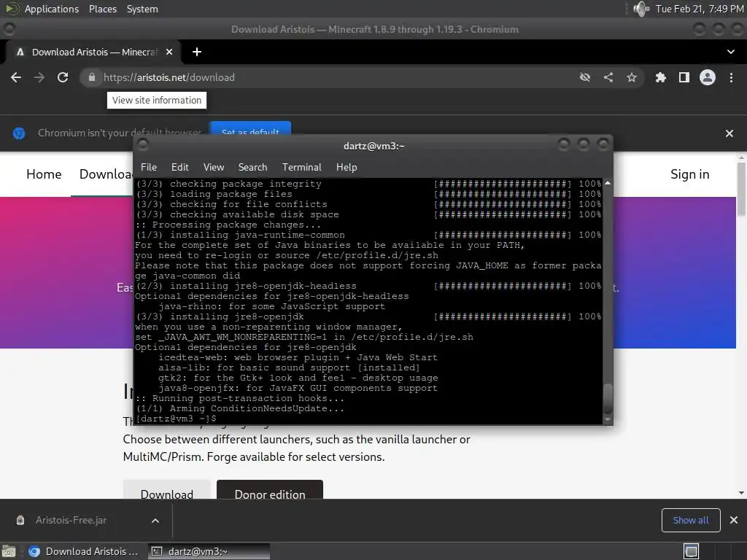Image resolution: width=747 pixels, height=560 pixels.
Task: Click the forward navigation arrow
Action: pos(39,77)
